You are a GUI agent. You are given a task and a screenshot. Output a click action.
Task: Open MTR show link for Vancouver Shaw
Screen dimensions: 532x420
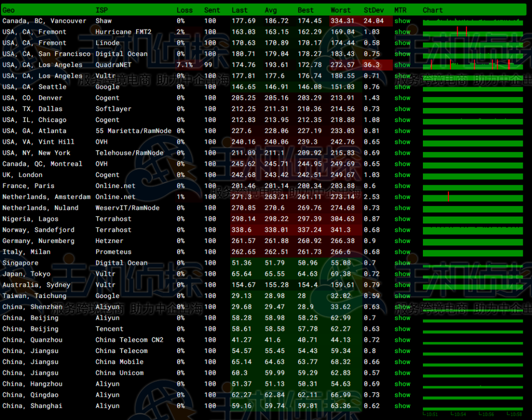402,21
